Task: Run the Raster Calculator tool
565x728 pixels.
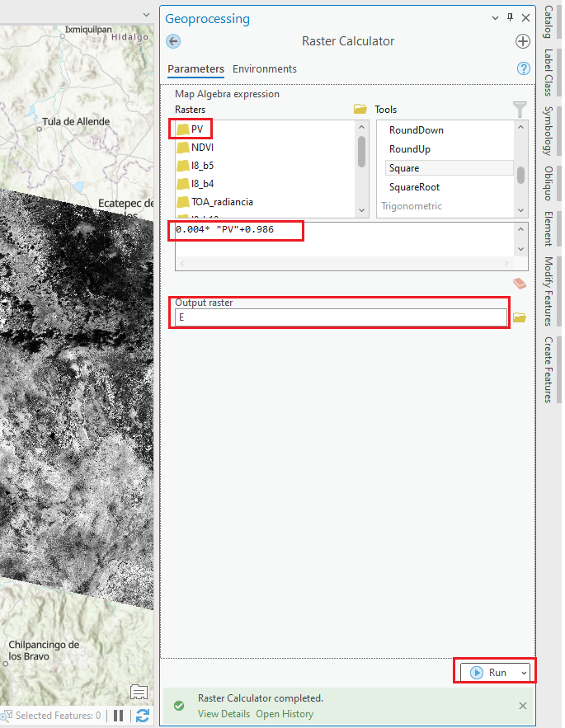Action: [490, 673]
